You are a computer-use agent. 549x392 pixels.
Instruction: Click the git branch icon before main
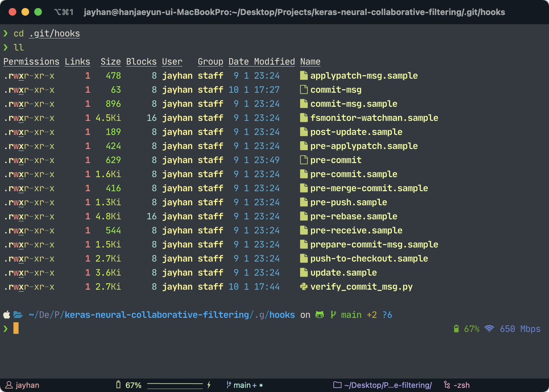333,315
